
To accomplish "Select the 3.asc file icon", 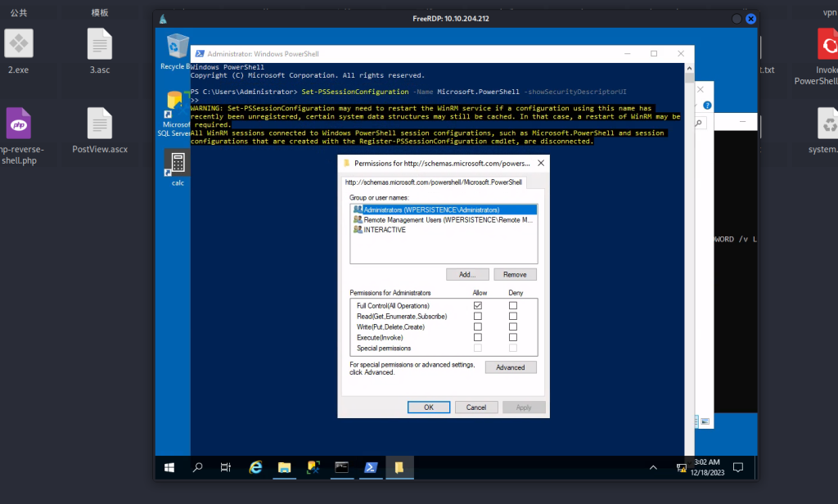I will 100,52.
